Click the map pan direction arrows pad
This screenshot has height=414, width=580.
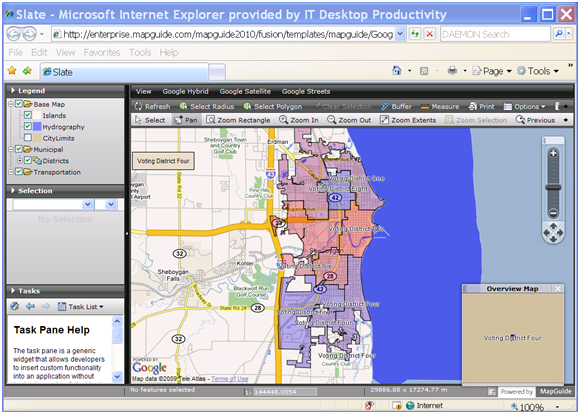click(553, 233)
